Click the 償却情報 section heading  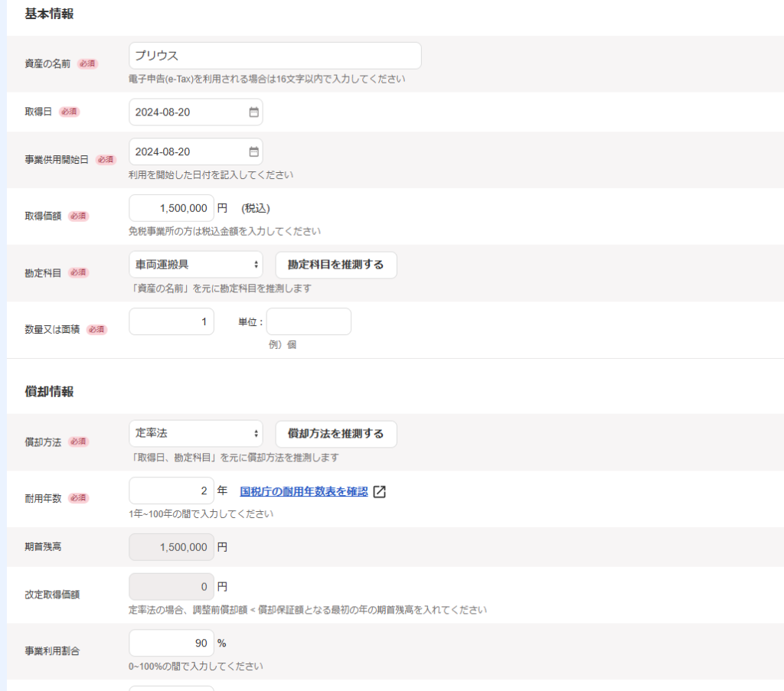coord(49,392)
